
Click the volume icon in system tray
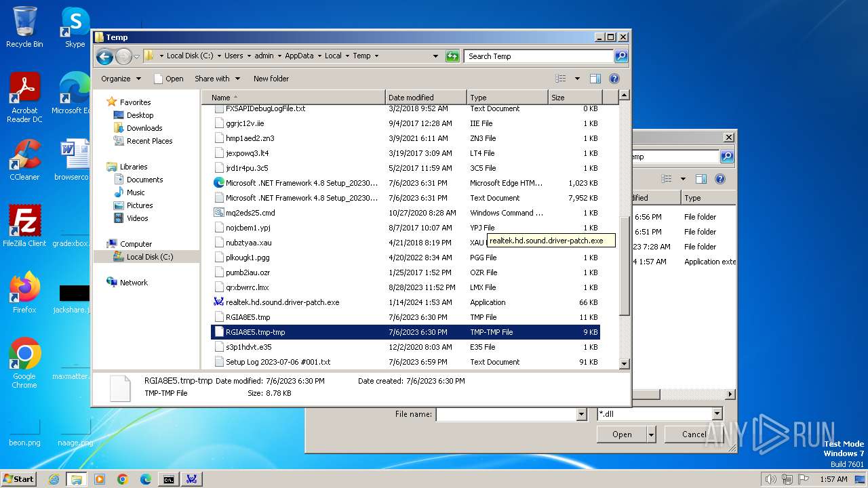click(x=771, y=479)
